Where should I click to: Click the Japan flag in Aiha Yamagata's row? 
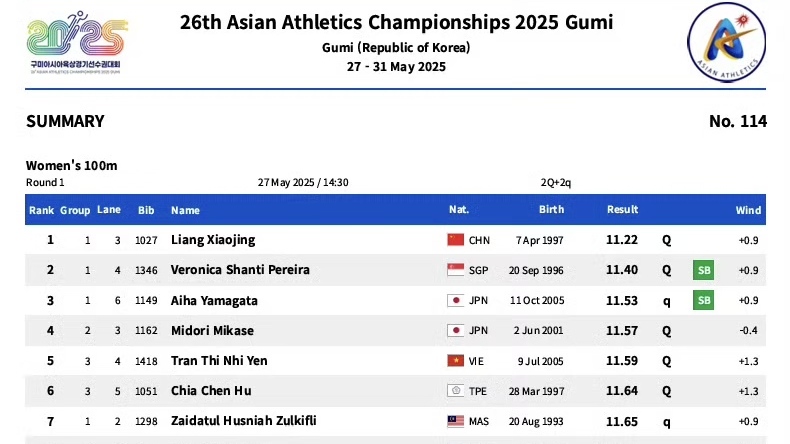456,300
